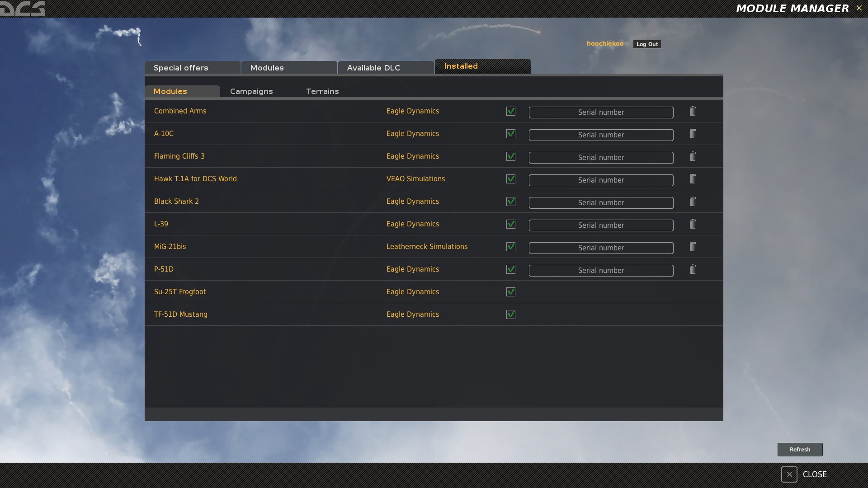The height and width of the screenshot is (488, 868).
Task: Select Su-25T Frogfoot entry
Action: click(180, 292)
